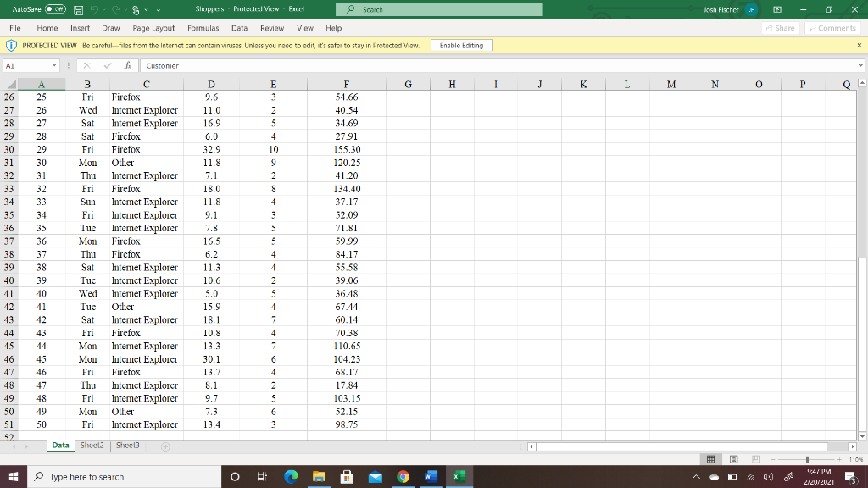Switch to the Formulas ribbon tab
Viewport: 868px width, 488px height.
(x=203, y=27)
